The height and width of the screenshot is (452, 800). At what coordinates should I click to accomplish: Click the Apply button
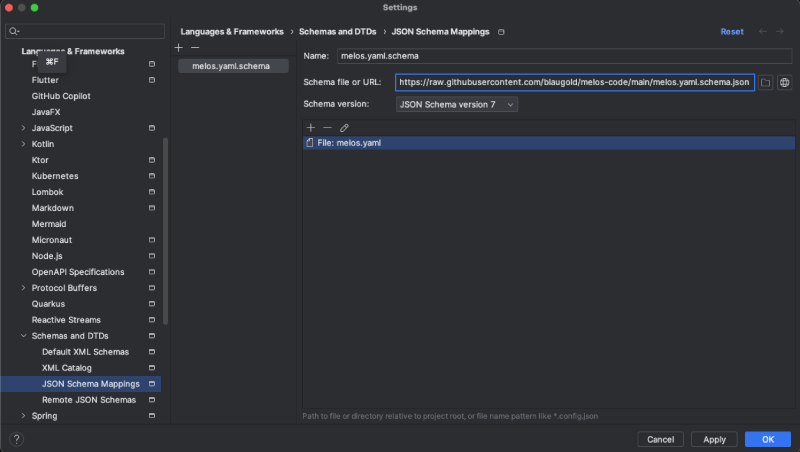tap(714, 439)
